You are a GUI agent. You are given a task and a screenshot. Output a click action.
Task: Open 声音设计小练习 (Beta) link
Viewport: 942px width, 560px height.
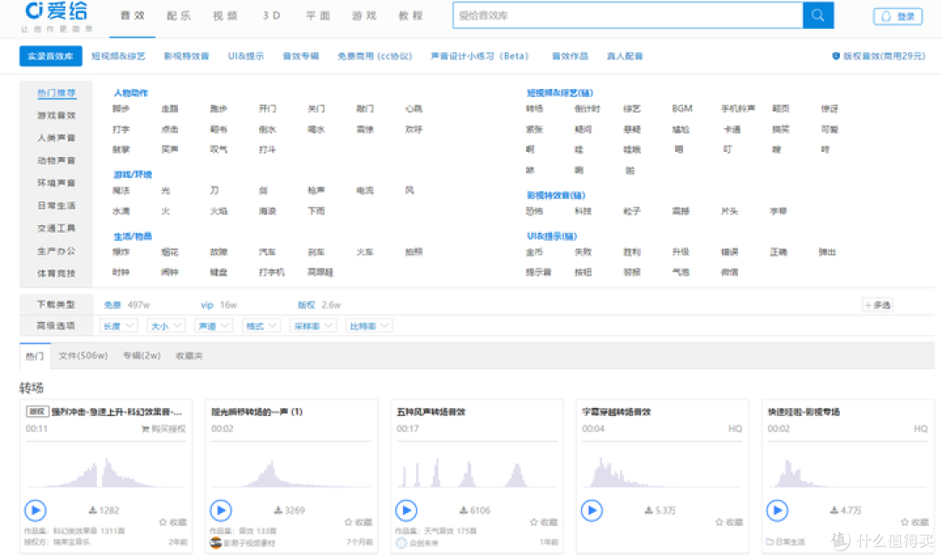(x=480, y=56)
